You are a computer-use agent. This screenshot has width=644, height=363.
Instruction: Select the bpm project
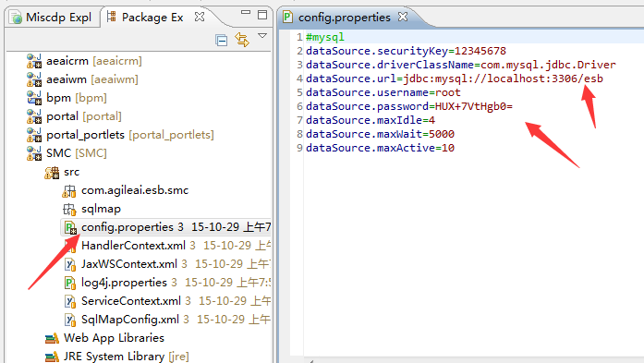point(77,98)
